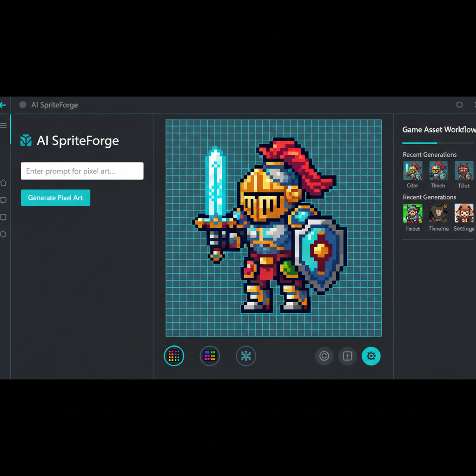476x476 pixels.
Task: Click the Generate Pixel Art button
Action: pyautogui.click(x=55, y=198)
